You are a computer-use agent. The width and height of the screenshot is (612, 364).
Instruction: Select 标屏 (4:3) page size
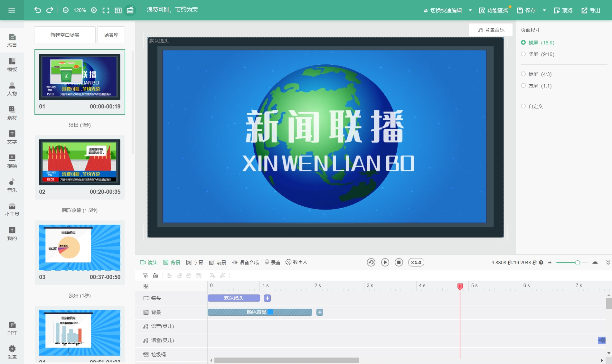(x=536, y=74)
